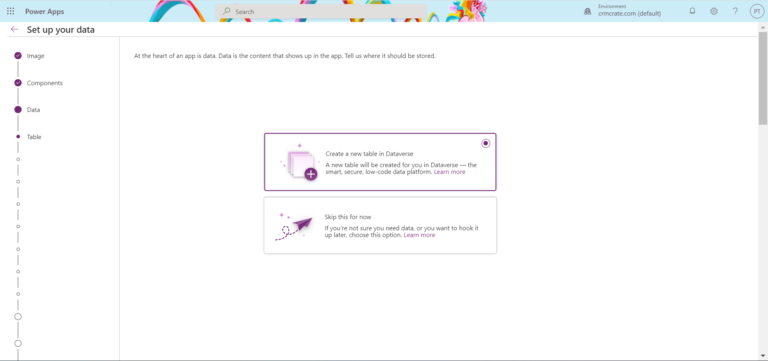Select the Table step label

click(x=34, y=137)
